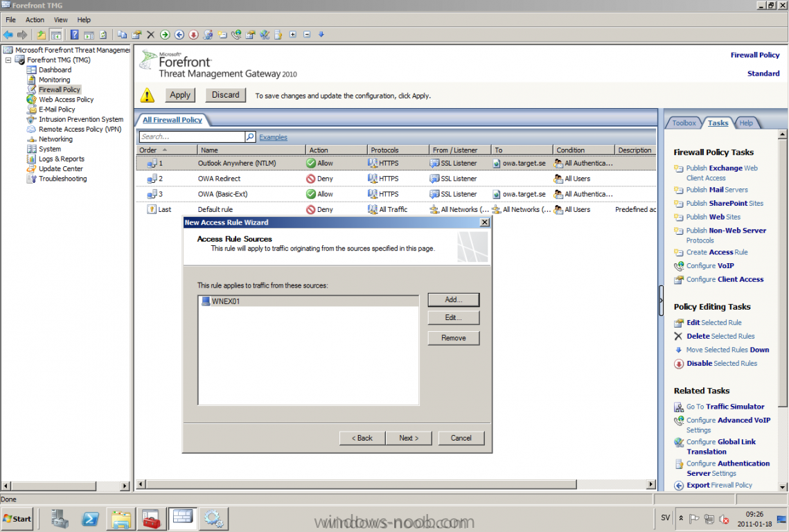Click the Start button

[x=17, y=519]
